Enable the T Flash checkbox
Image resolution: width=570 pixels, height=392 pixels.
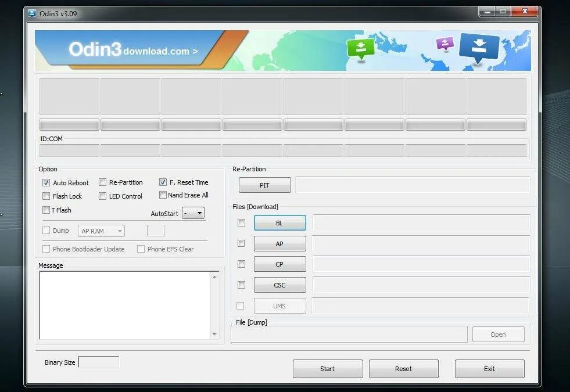pos(46,210)
